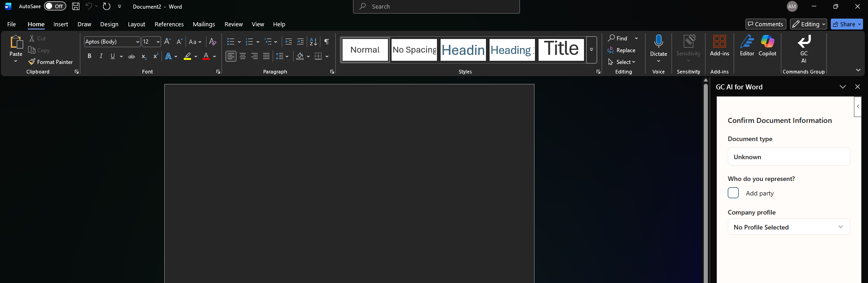The width and height of the screenshot is (868, 283).
Task: Click the Clear All Formatting icon
Action: click(x=212, y=42)
